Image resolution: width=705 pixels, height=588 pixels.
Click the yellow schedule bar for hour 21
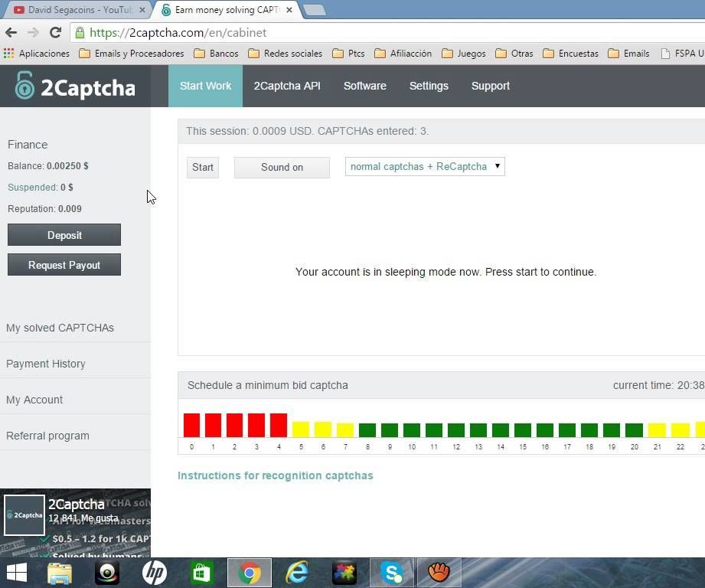click(x=657, y=430)
